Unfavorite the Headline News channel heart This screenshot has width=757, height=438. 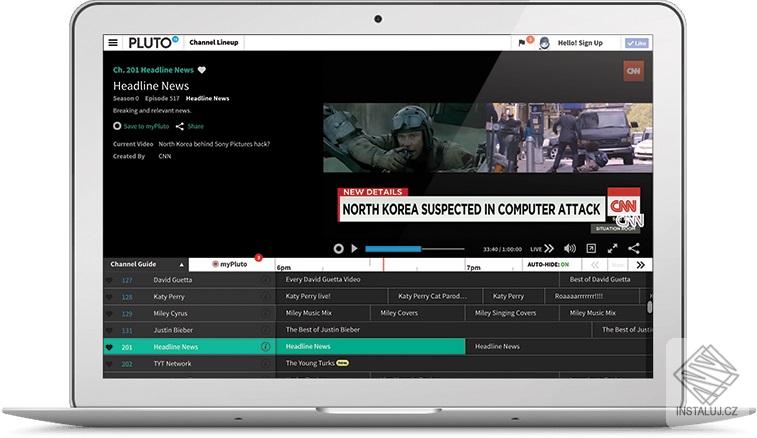(x=109, y=347)
